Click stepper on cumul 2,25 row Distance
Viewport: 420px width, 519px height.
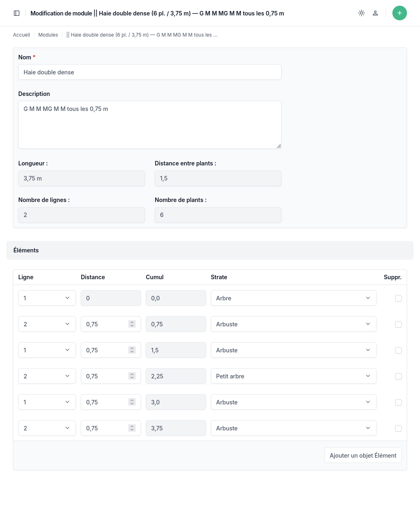tap(132, 376)
